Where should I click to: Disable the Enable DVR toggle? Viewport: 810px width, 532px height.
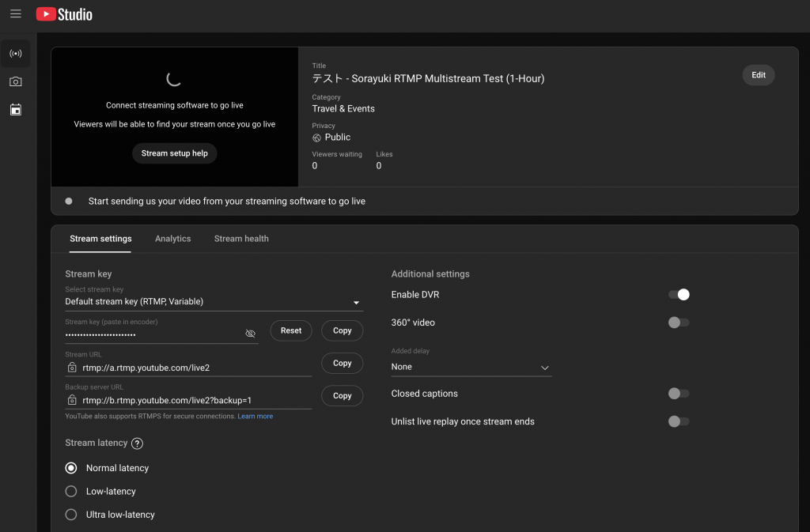click(x=679, y=295)
